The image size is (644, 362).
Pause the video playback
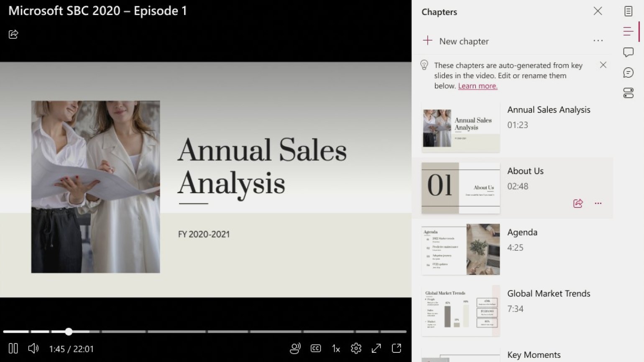(x=13, y=348)
